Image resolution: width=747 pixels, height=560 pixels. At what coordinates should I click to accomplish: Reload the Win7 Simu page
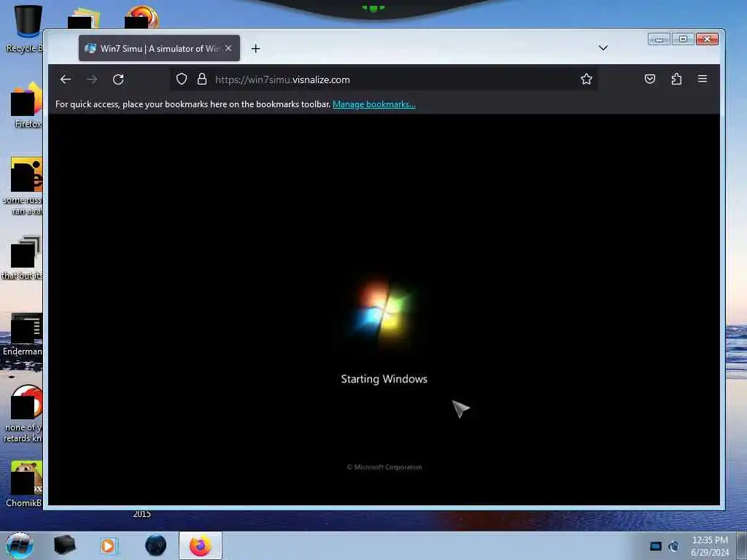click(x=118, y=79)
